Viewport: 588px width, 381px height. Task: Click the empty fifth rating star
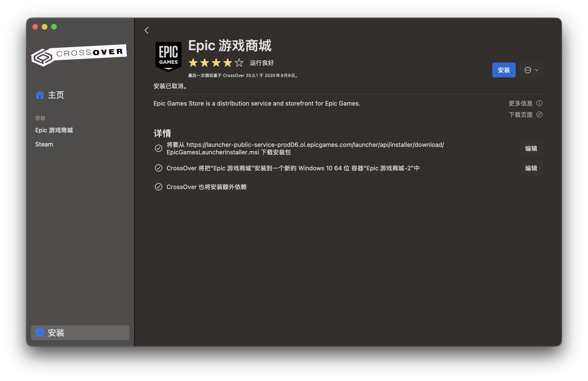tap(239, 63)
